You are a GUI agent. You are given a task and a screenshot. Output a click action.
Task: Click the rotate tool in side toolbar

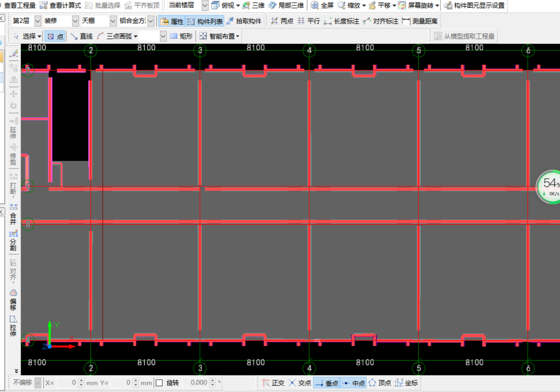click(x=13, y=106)
